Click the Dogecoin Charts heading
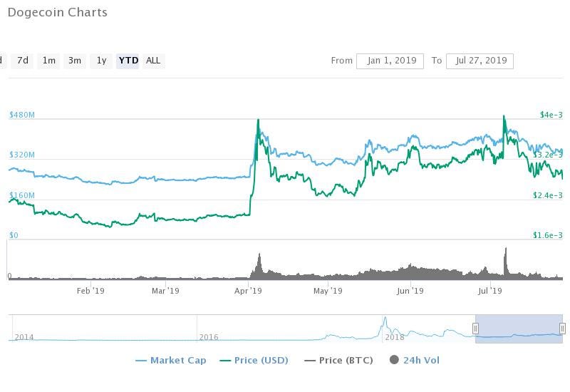The width and height of the screenshot is (570, 392). (58, 12)
